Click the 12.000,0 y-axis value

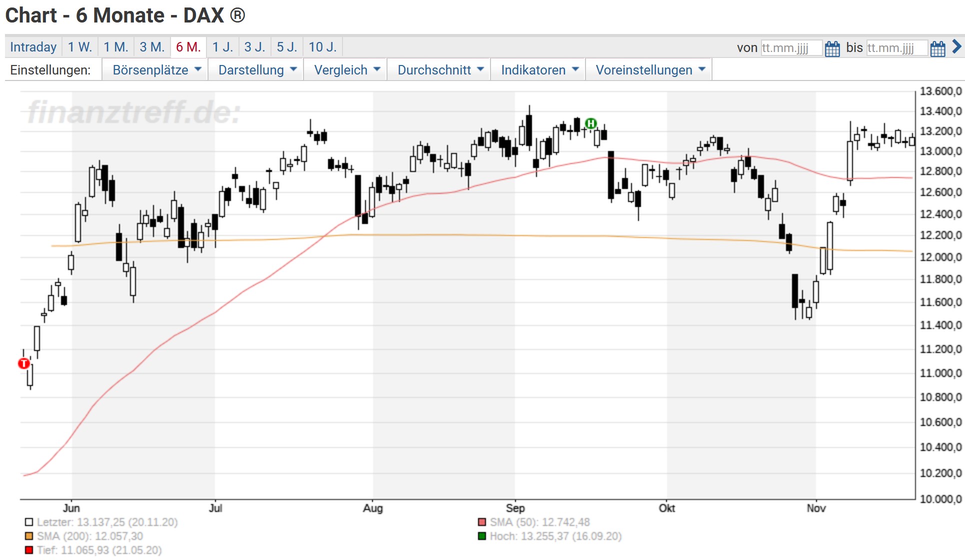coord(940,257)
